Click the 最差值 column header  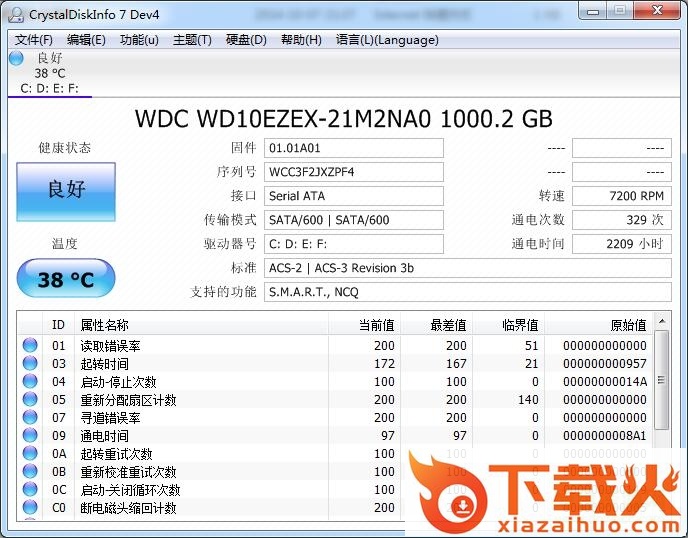[437, 325]
